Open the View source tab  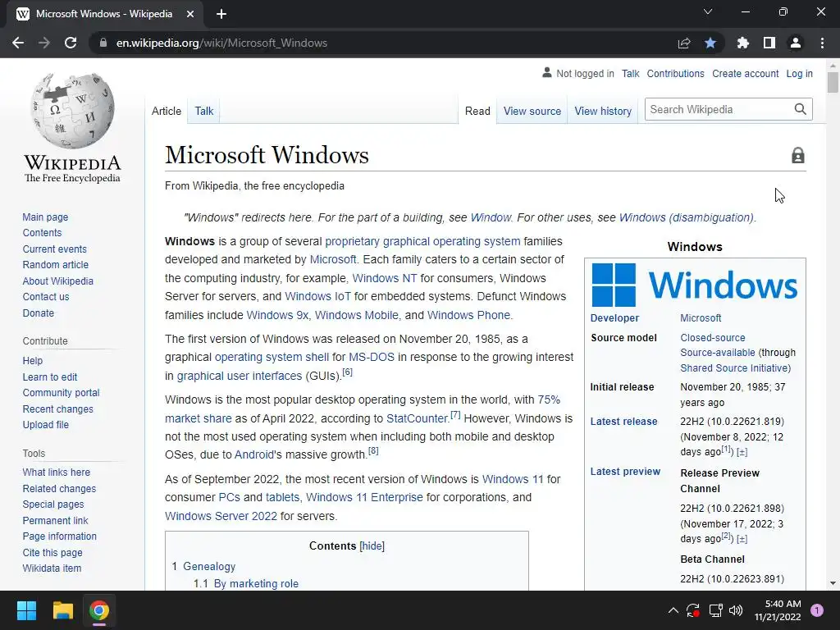(x=532, y=111)
